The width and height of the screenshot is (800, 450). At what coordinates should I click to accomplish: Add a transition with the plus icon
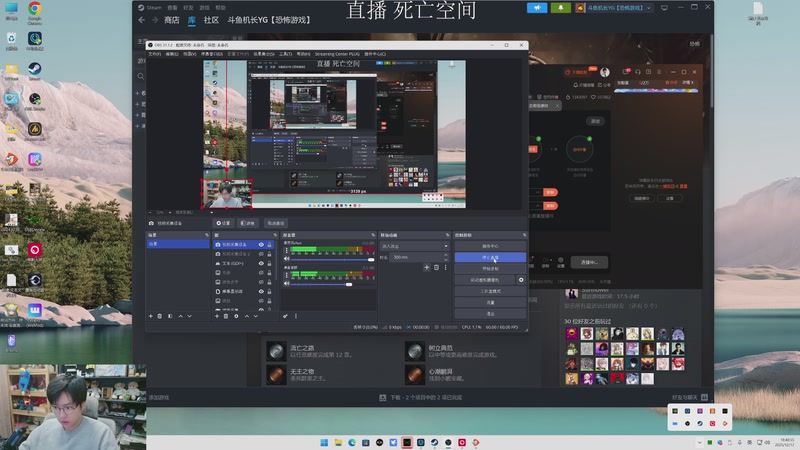pyautogui.click(x=427, y=267)
